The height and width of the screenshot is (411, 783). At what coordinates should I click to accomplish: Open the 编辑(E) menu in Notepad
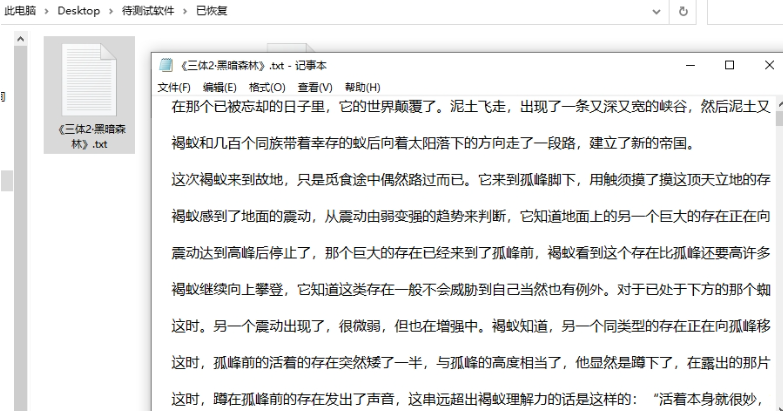pyautogui.click(x=220, y=87)
